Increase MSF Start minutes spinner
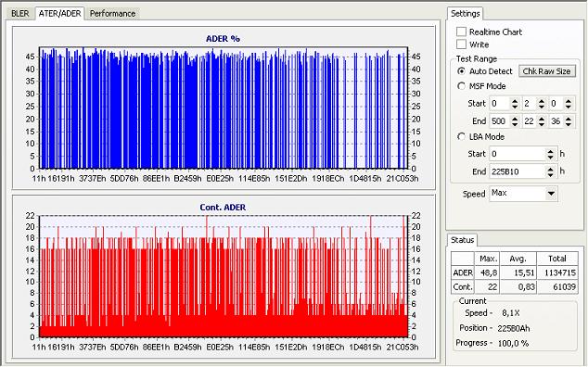This screenshot has width=588, height=367. (x=515, y=101)
